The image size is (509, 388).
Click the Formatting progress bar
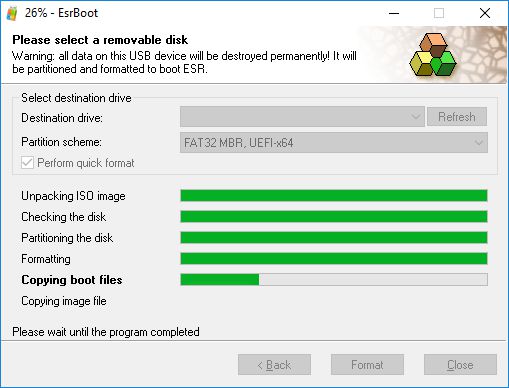pos(334,259)
